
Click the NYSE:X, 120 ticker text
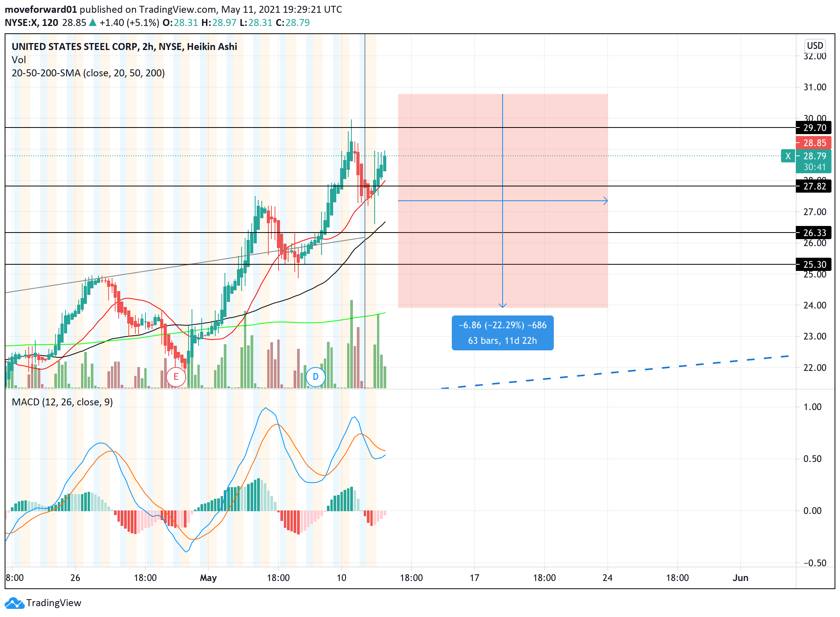point(31,23)
